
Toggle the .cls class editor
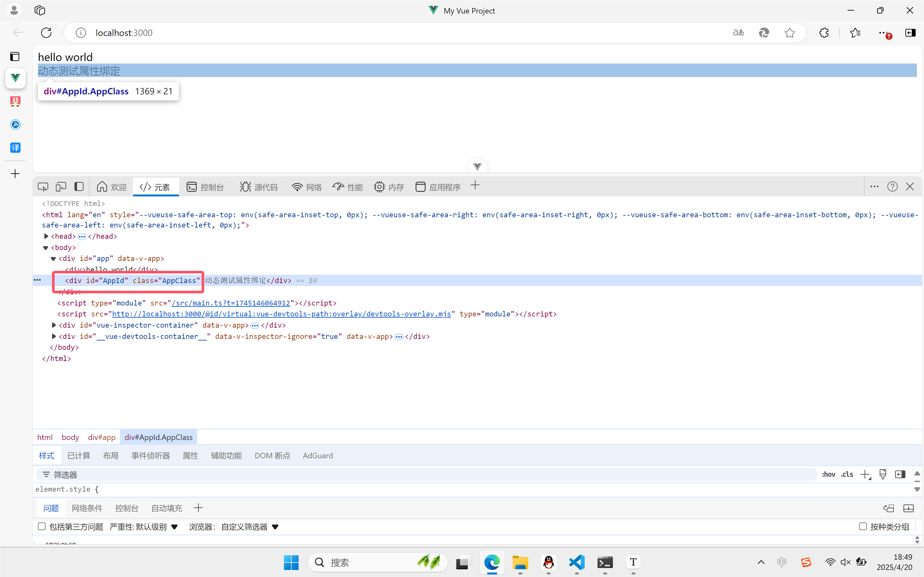pos(847,474)
